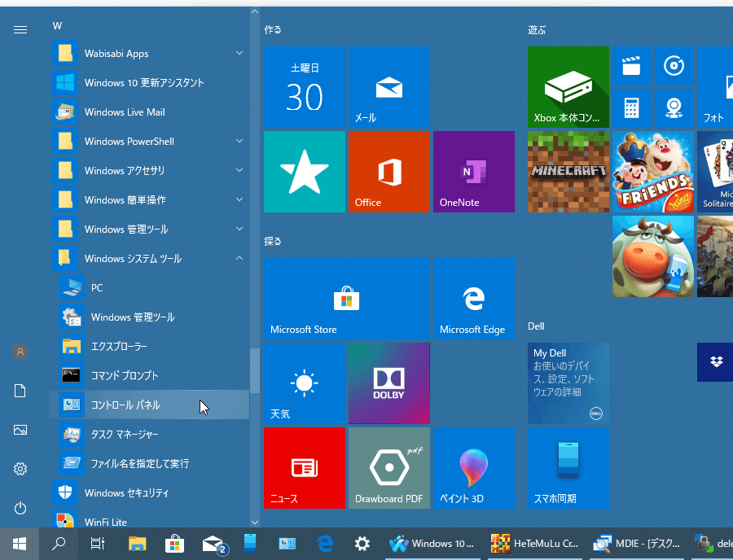
Task: Expand the Windows PowerShell folder
Action: [149, 141]
